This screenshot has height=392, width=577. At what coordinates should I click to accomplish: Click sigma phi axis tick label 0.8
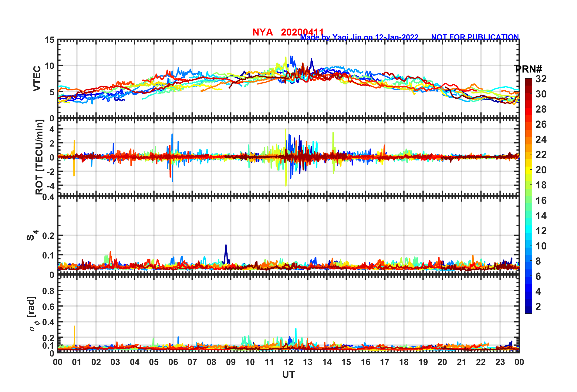48,291
